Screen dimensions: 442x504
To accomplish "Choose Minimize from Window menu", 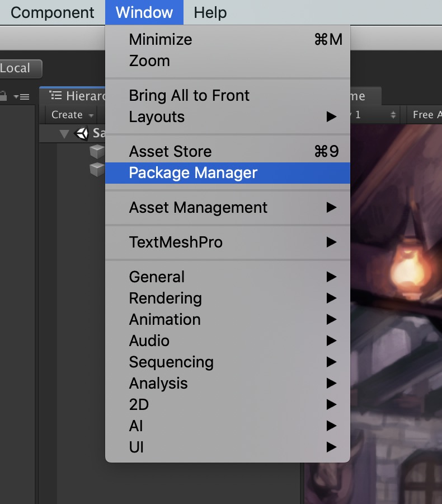I will (x=227, y=40).
